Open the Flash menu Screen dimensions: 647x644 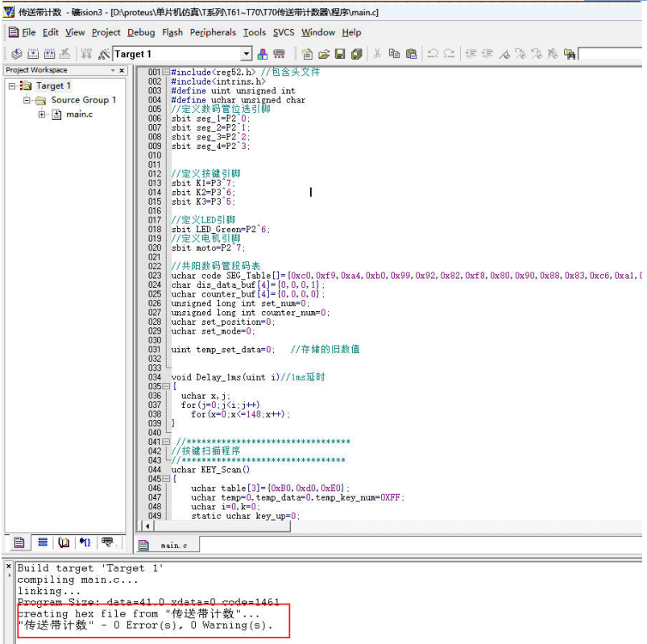point(172,32)
